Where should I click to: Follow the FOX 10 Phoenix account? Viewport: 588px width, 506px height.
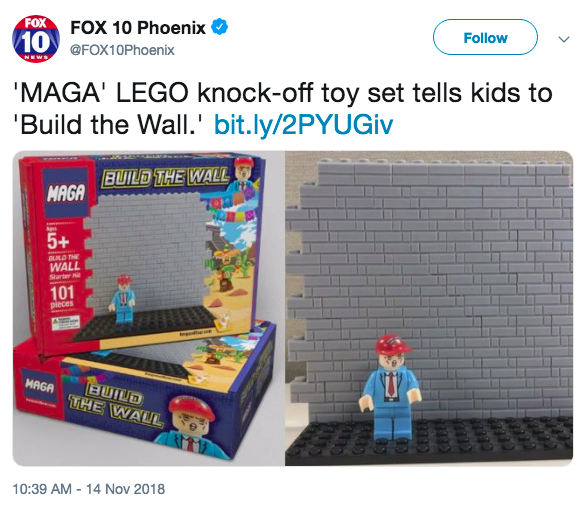tap(485, 37)
